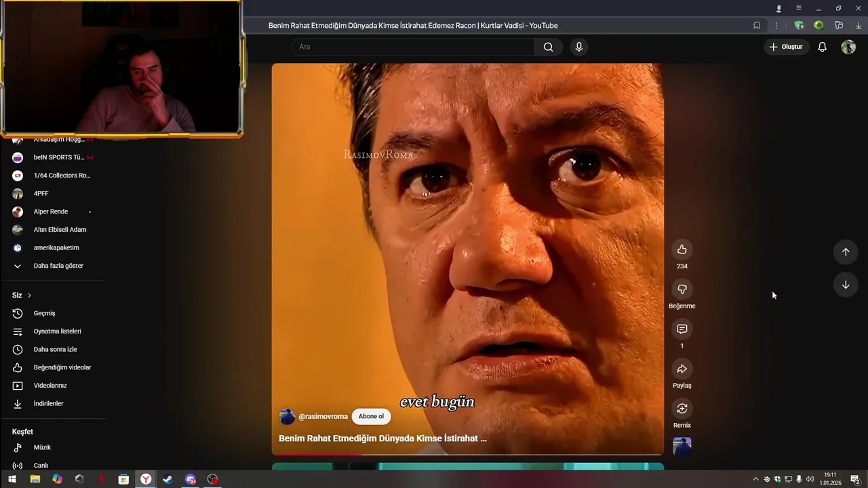Screen dimensions: 868x488
Task: Open Steam from the taskbar
Action: pos(167,479)
